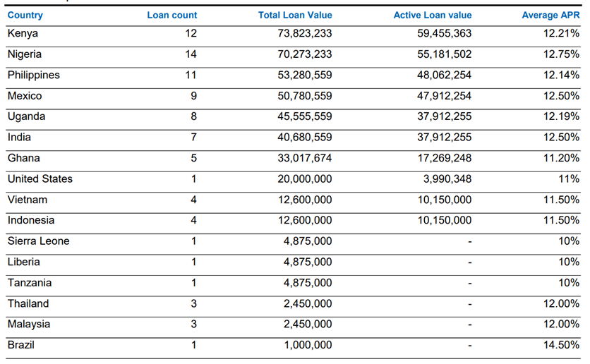Sort by the Loan count header
The image size is (590, 364).
(172, 15)
